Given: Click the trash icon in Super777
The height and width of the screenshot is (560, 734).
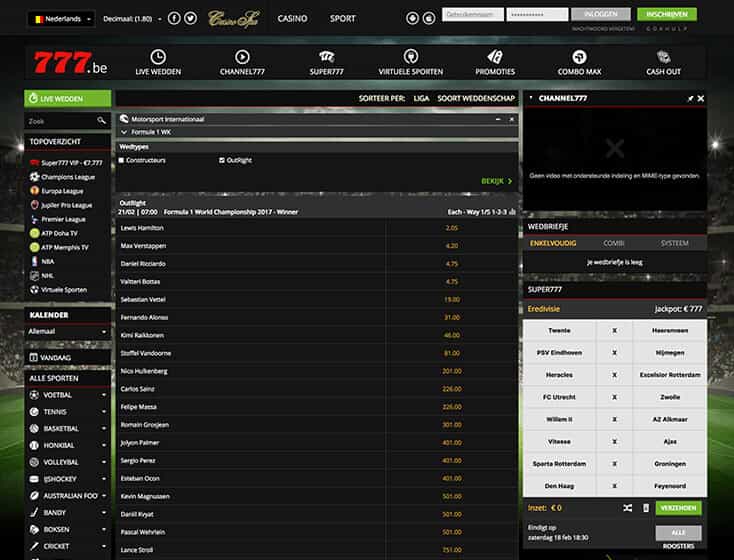Looking at the screenshot, I should tap(646, 508).
